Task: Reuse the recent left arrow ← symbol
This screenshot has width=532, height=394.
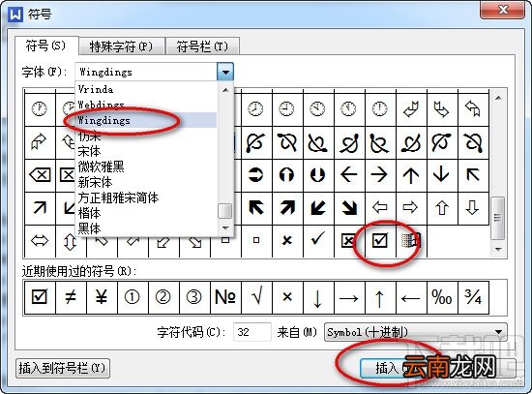Action: 411,297
